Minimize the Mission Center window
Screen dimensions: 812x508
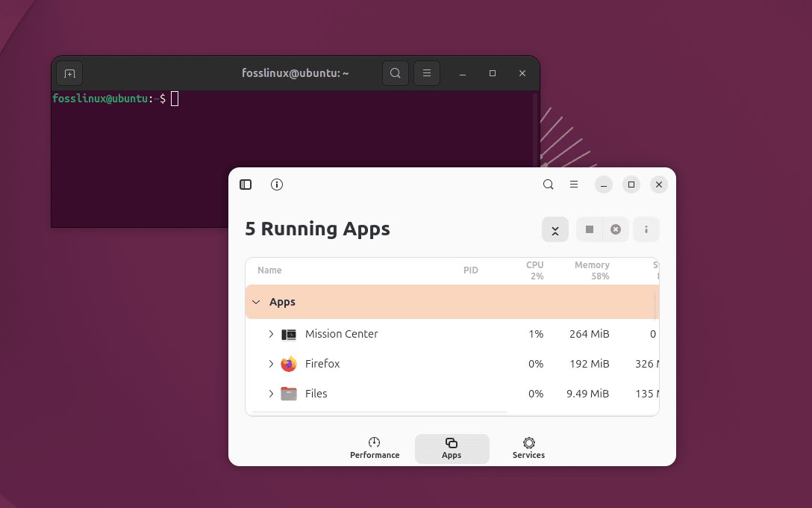pos(603,185)
